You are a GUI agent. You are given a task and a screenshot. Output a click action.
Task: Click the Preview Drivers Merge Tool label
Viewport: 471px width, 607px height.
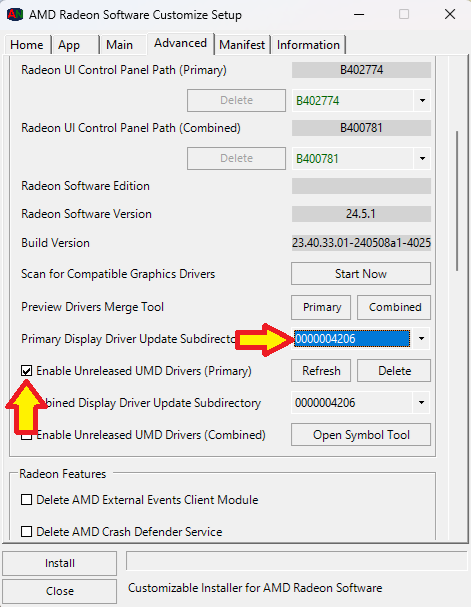[x=92, y=307]
